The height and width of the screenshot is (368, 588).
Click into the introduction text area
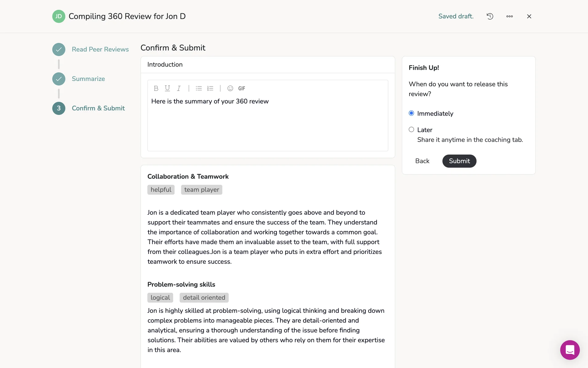(268, 126)
